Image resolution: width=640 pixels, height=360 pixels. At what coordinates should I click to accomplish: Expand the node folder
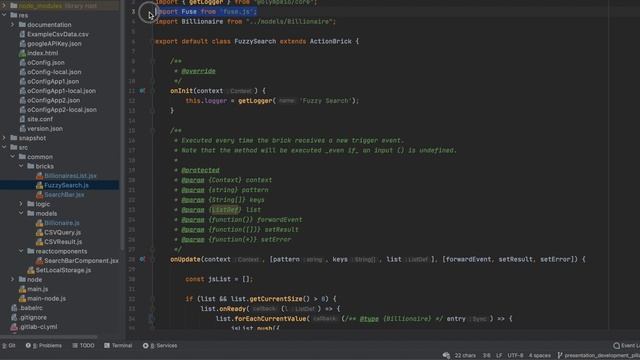point(13,280)
